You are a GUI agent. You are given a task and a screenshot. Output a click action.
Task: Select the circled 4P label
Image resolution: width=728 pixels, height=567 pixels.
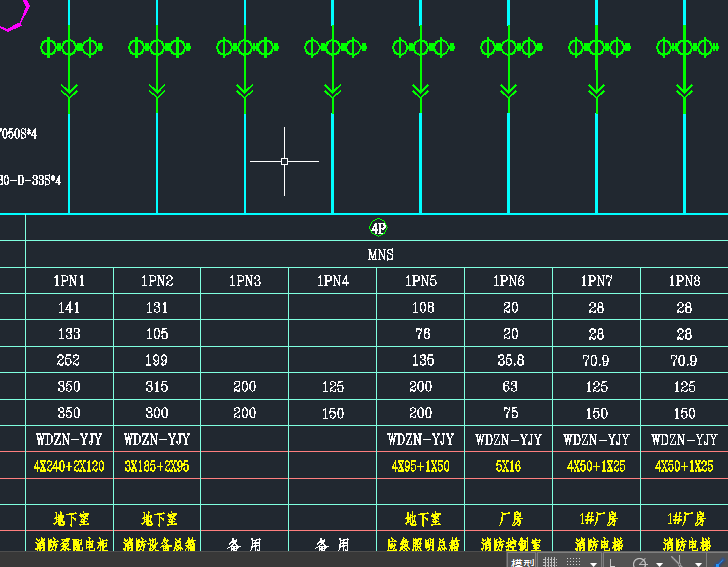(x=378, y=228)
